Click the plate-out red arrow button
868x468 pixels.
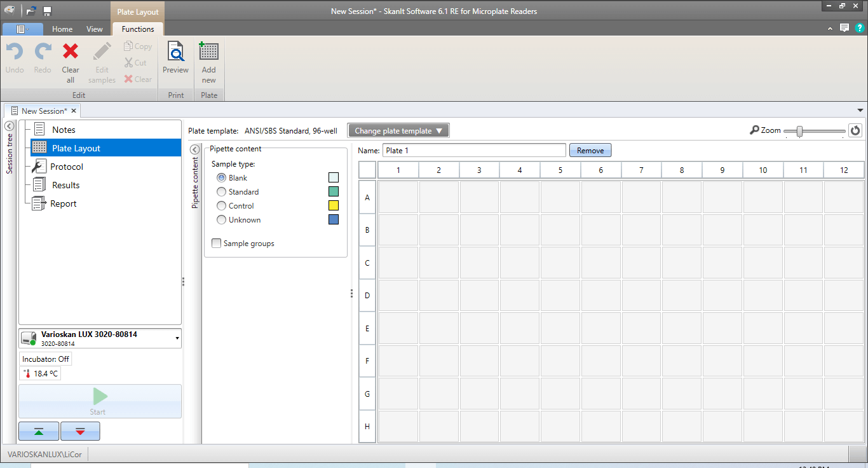pyautogui.click(x=80, y=431)
